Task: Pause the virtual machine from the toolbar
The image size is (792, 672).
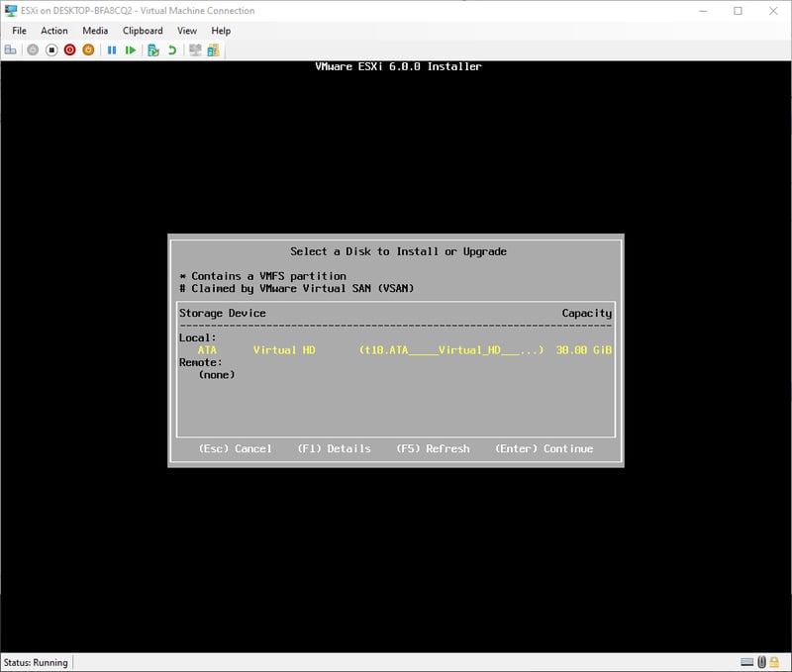Action: click(x=112, y=49)
